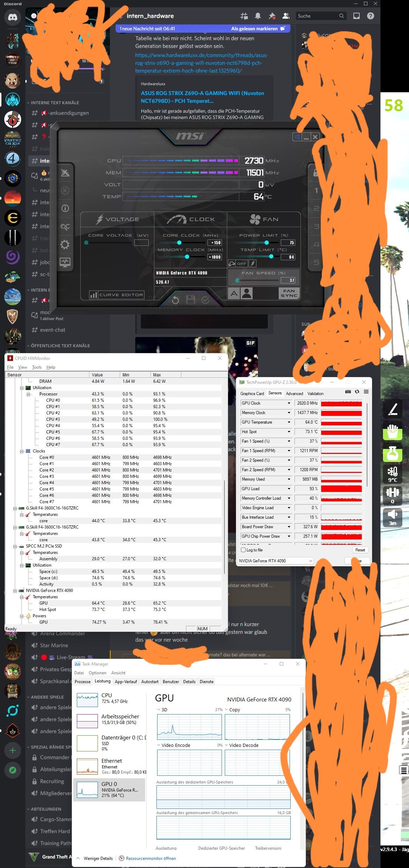Viewport: 409px width, 868px height.
Task: Open Afterburner information icon
Action: tap(65, 208)
